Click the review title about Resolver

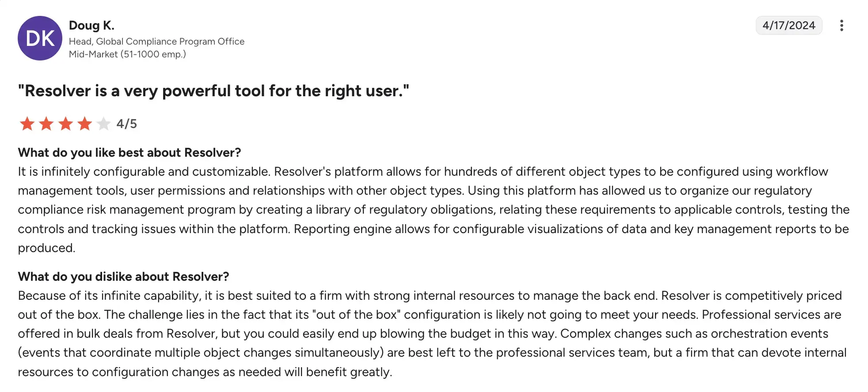214,91
